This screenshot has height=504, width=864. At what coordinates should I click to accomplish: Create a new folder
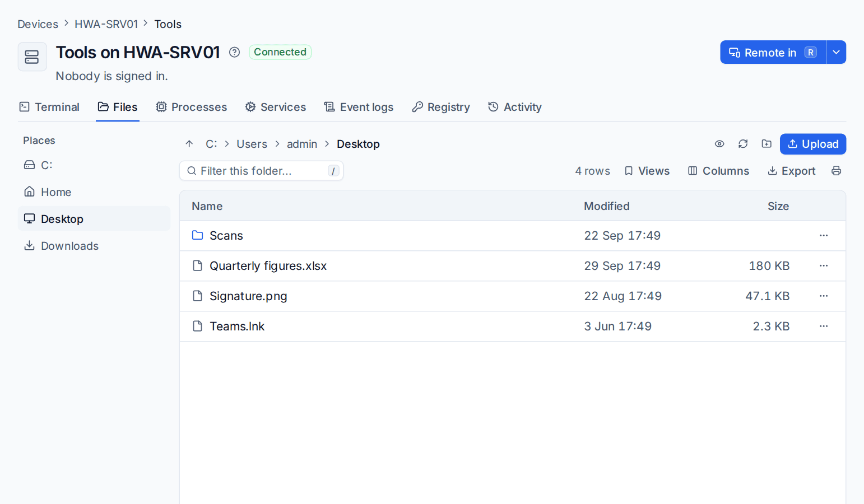[767, 144]
